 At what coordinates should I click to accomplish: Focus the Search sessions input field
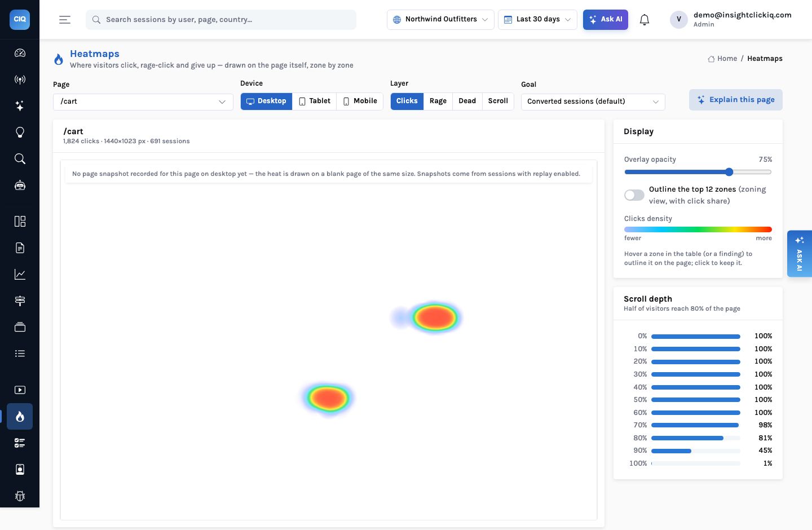[221, 20]
